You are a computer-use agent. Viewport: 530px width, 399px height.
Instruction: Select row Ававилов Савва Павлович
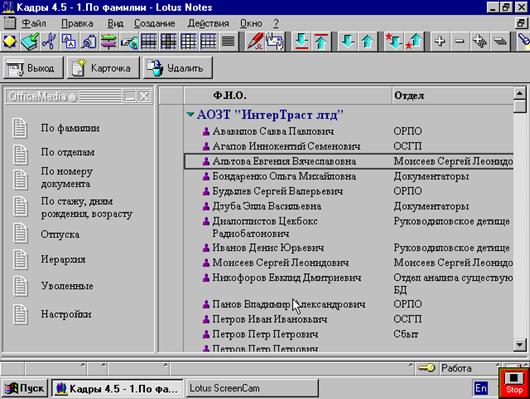coord(349,131)
